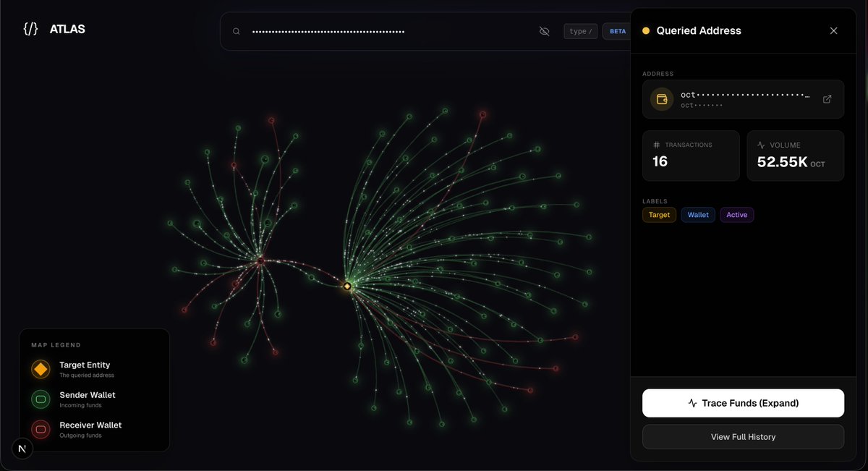Select the Active label tag
This screenshot has height=471, width=868.
[x=736, y=215]
